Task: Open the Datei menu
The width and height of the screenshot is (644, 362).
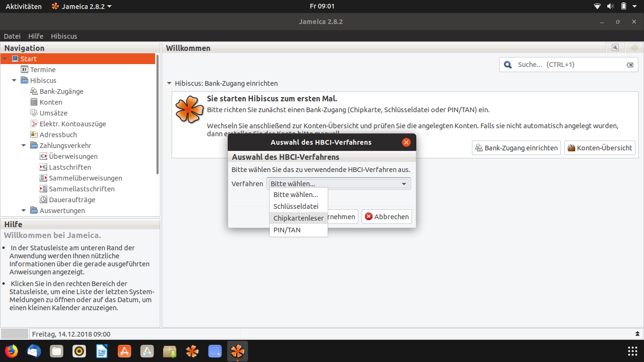Action: pos(12,36)
